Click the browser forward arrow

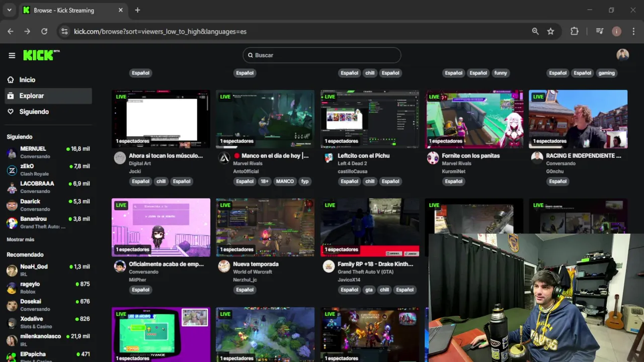[27, 31]
